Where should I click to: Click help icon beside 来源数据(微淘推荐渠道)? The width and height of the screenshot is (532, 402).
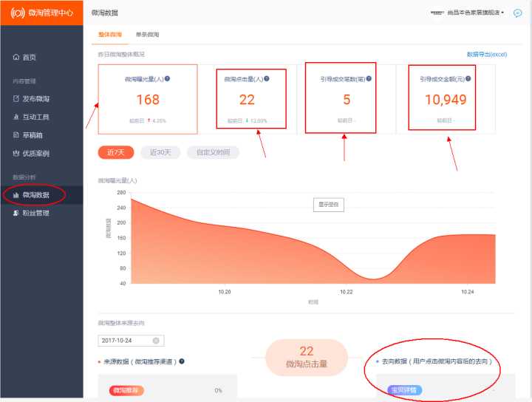182,361
